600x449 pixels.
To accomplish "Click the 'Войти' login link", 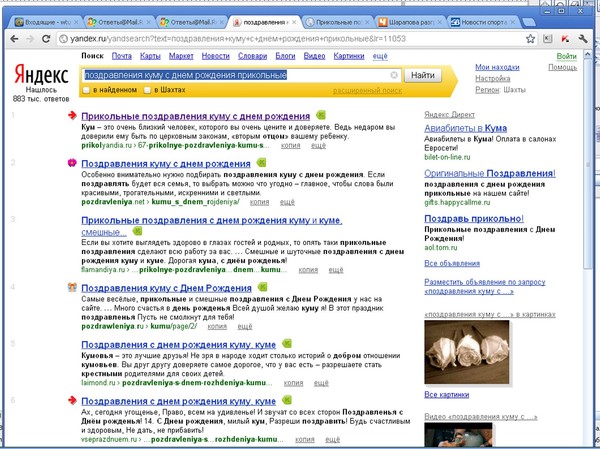I will tap(566, 56).
